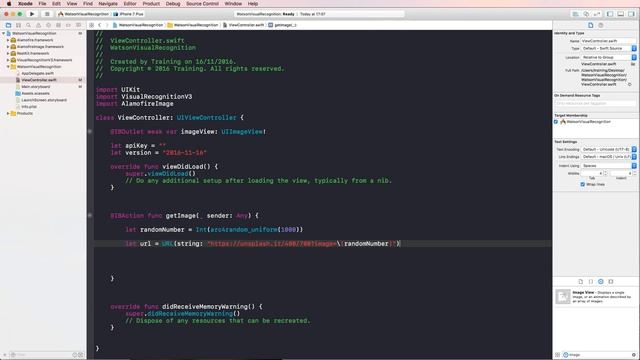The image size is (640, 360).
Task: Click the On Demand Resource Tags field
Action: (595, 104)
